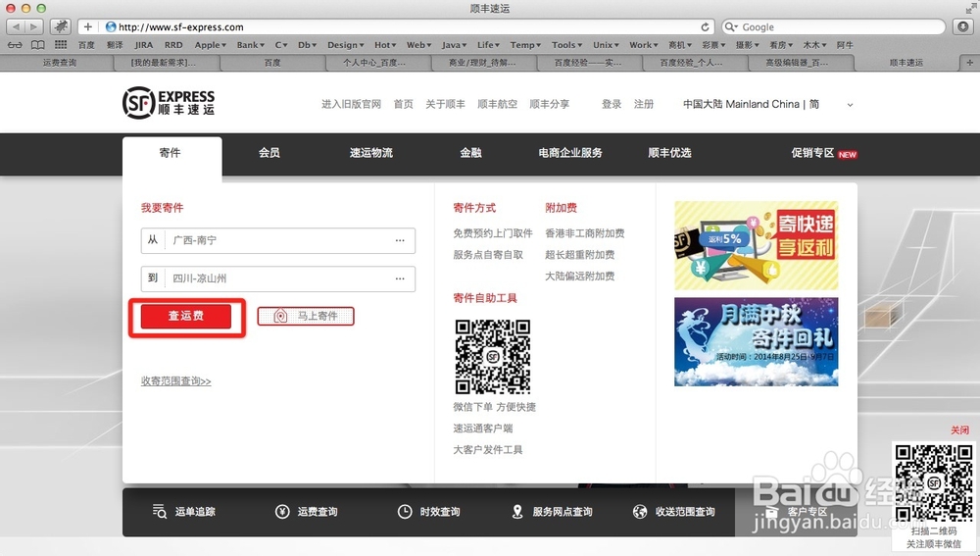Click the Safari URL address bar
The image size is (980, 556).
click(x=396, y=26)
